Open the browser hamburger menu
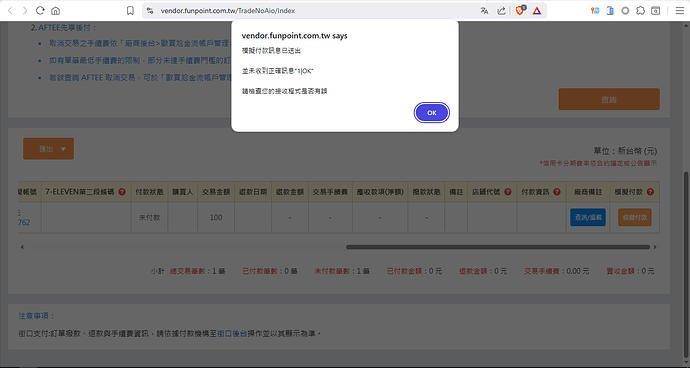Screen dimensions: 690x368 (680, 11)
